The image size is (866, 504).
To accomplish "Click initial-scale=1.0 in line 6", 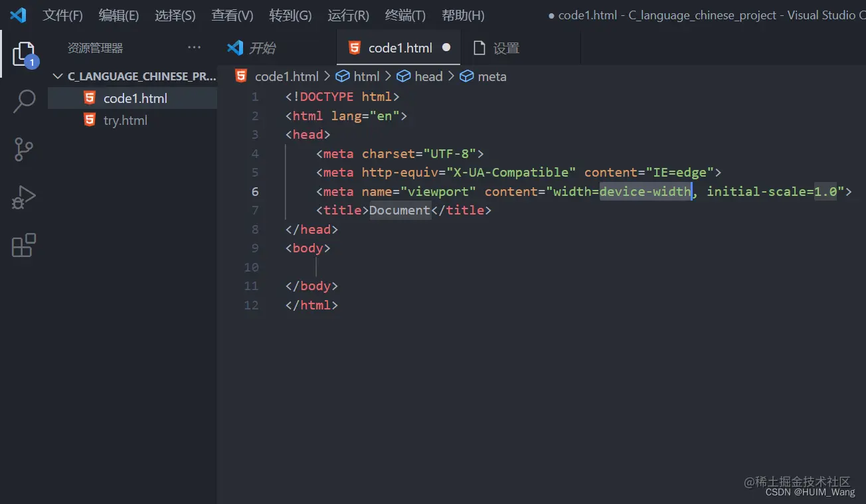I will pyautogui.click(x=771, y=191).
